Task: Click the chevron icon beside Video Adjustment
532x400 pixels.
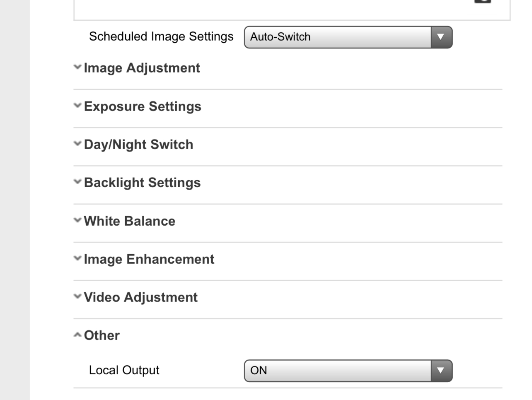Action: (x=77, y=296)
